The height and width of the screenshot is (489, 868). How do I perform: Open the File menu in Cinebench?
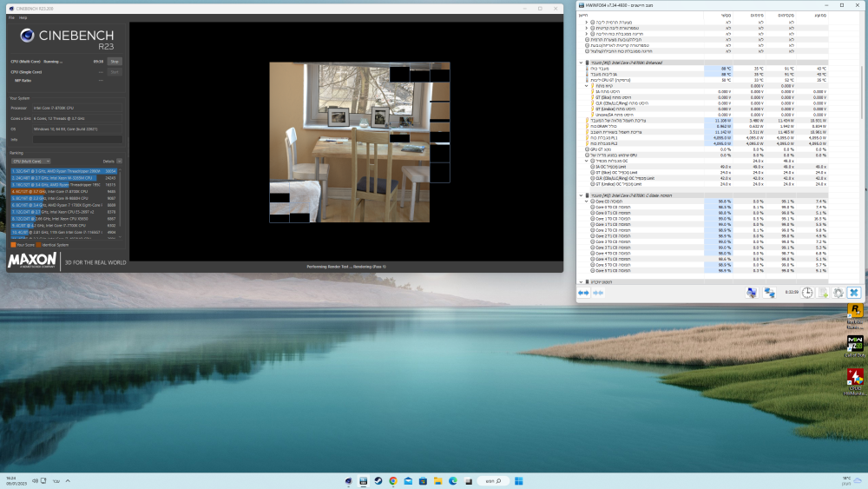[x=11, y=17]
